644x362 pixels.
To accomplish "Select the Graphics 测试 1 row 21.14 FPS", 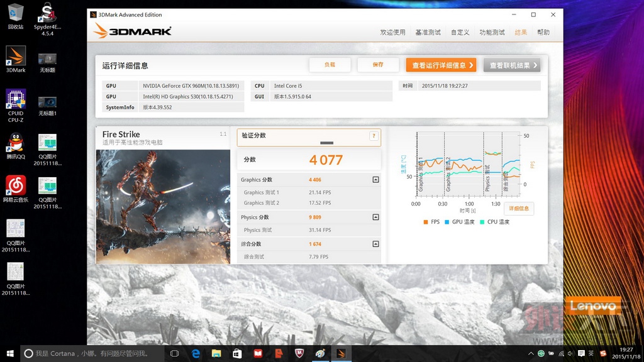I will (x=309, y=192).
